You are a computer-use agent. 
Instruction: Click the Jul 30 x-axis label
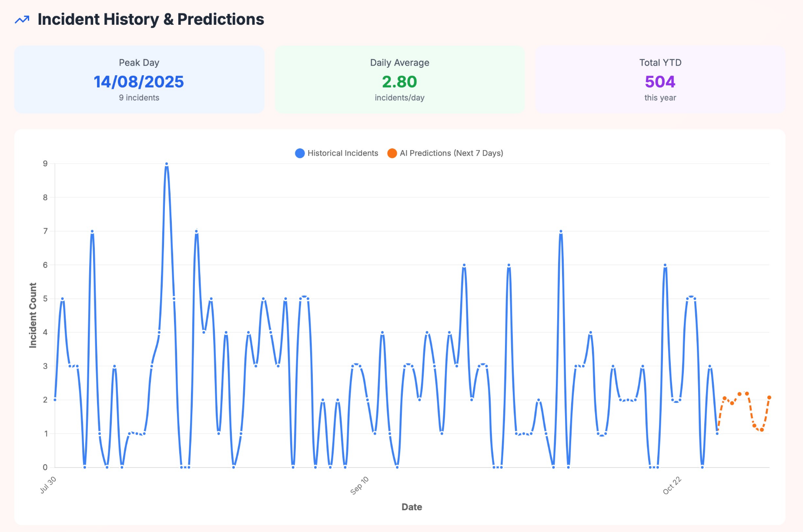click(x=48, y=485)
